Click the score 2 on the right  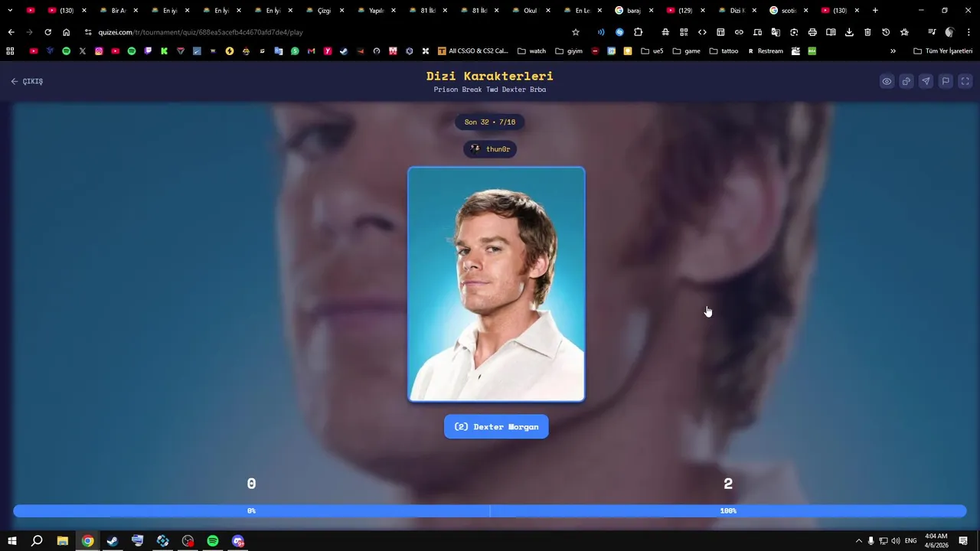click(x=728, y=484)
